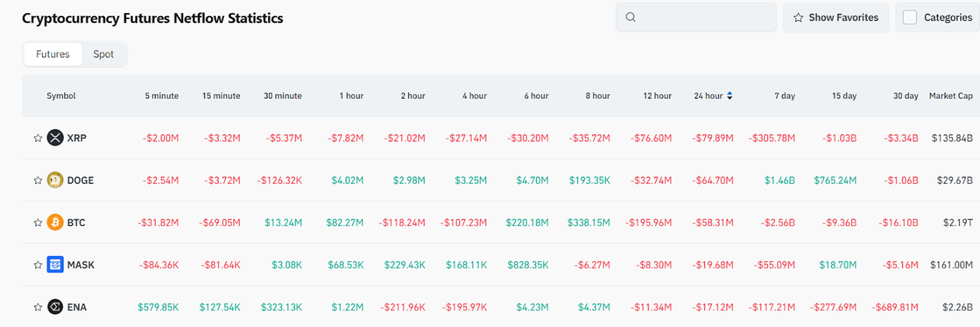Image resolution: width=980 pixels, height=327 pixels.
Task: Switch to the Spot tab
Action: pos(103,54)
